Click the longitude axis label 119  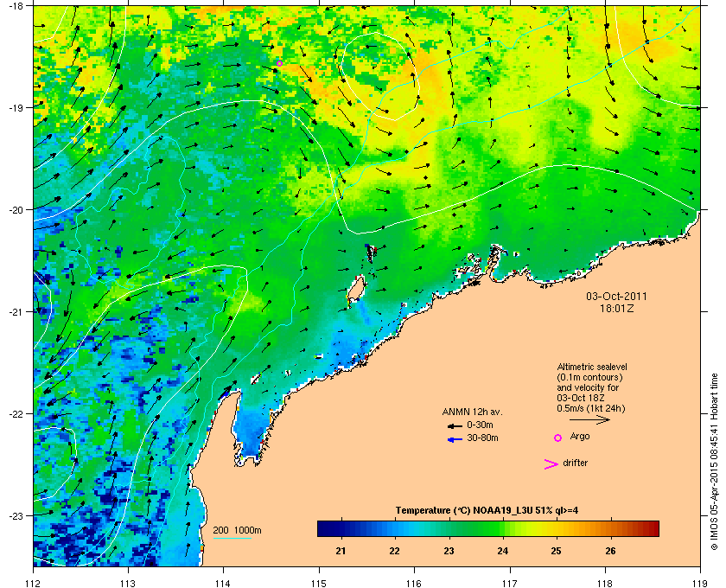700,583
